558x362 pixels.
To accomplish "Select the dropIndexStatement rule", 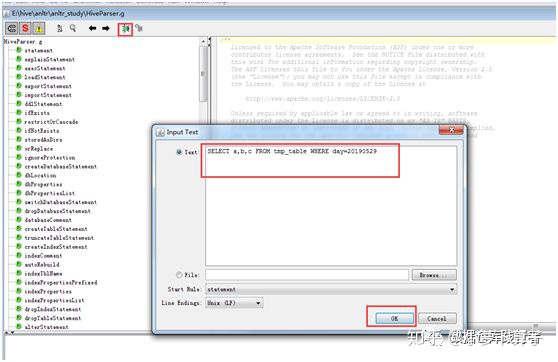I will [53, 309].
